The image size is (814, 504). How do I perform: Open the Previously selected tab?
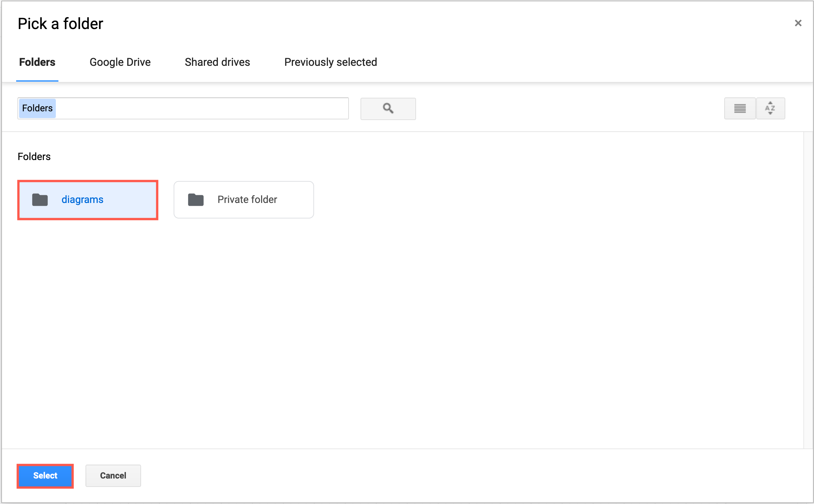[330, 62]
